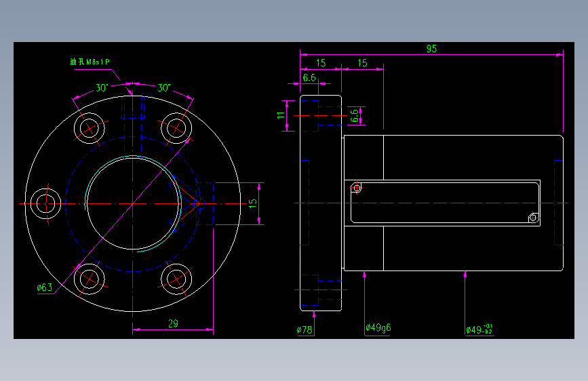This screenshot has height=381, width=588.
Task: Select the horizontal 6.6 dimension above flange
Action: coord(309,78)
